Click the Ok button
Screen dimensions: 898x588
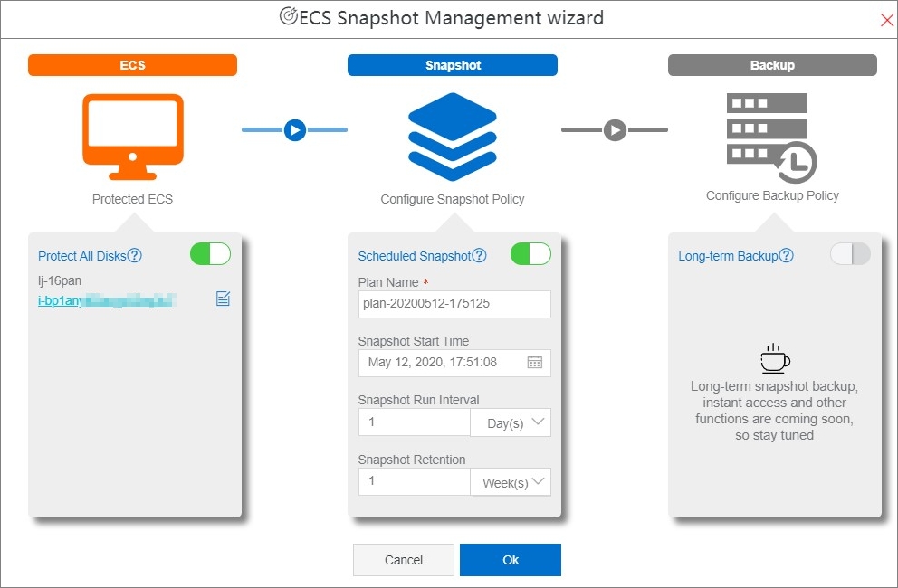click(511, 560)
